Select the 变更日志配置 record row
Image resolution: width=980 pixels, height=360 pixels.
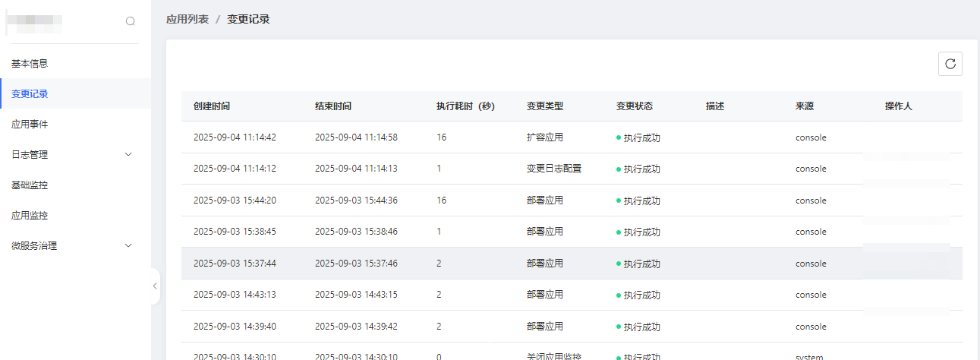(554, 169)
